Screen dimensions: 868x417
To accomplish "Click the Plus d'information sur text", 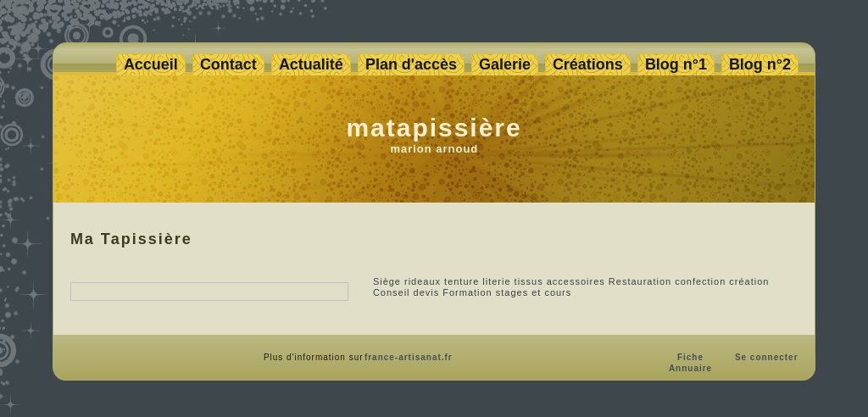I will coord(313,357).
